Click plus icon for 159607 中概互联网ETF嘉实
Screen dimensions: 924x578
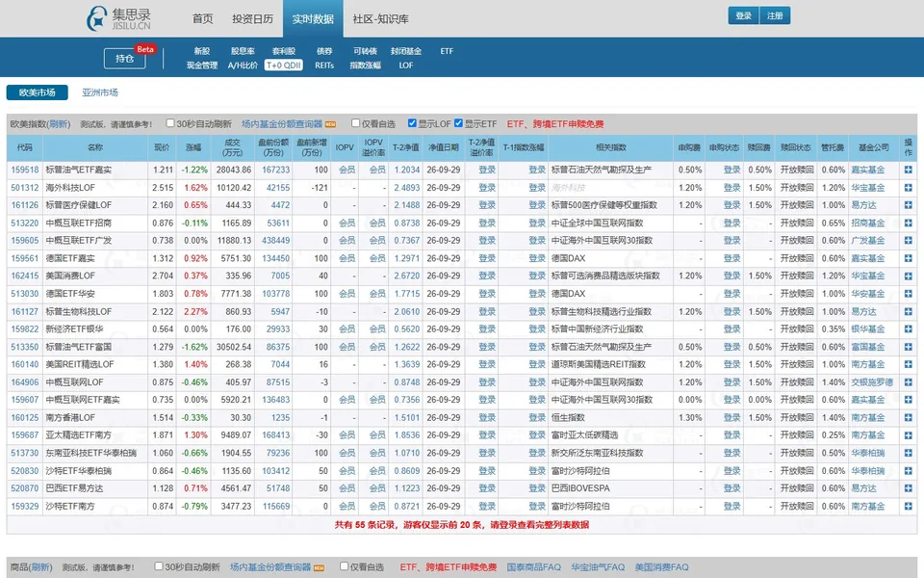[908, 400]
